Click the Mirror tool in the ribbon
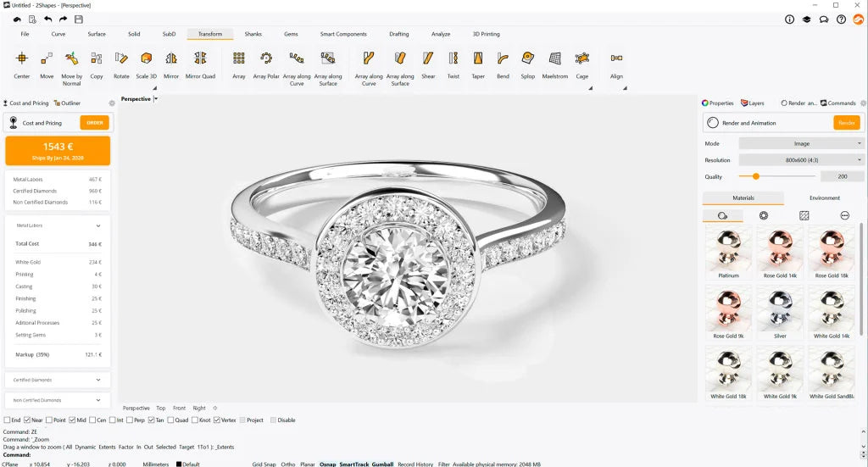The width and height of the screenshot is (868, 467). pos(171,58)
